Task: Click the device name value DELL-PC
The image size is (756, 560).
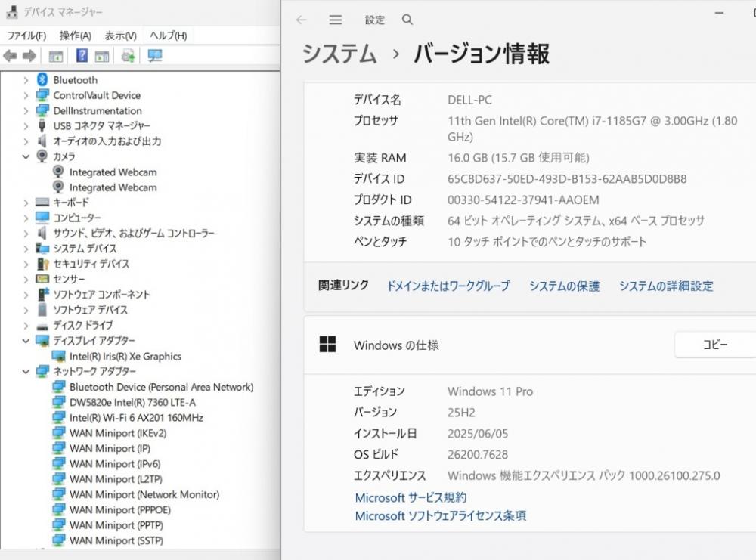Action: (x=469, y=100)
